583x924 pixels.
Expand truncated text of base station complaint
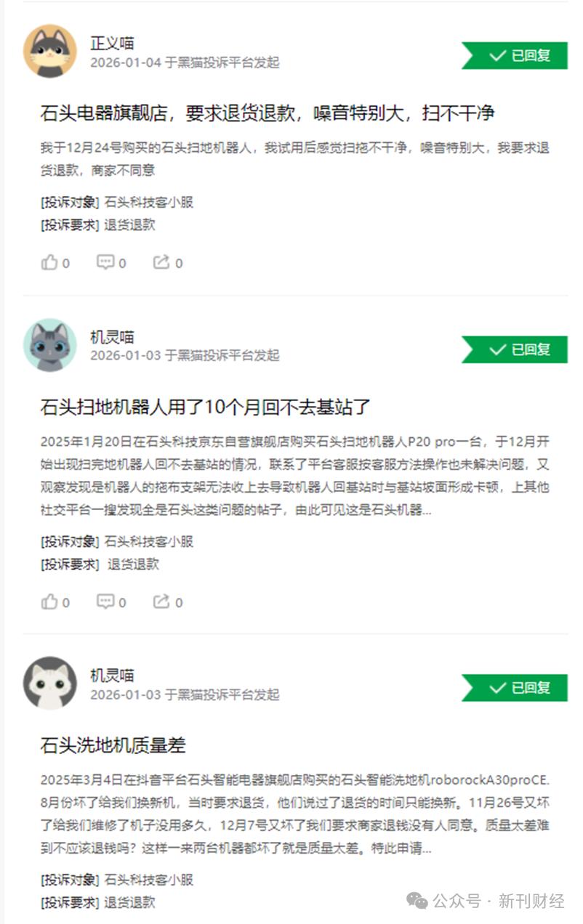tap(427, 510)
